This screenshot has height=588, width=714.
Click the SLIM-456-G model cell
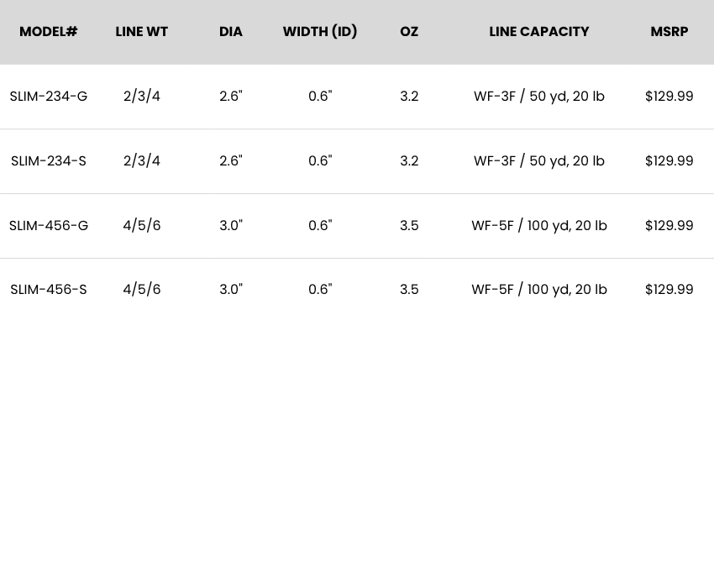coord(49,226)
